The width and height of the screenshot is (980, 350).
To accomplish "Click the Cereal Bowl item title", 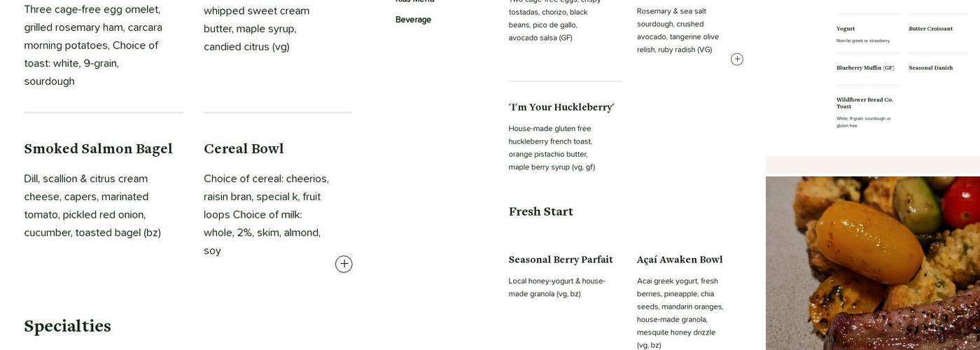I will click(x=244, y=148).
